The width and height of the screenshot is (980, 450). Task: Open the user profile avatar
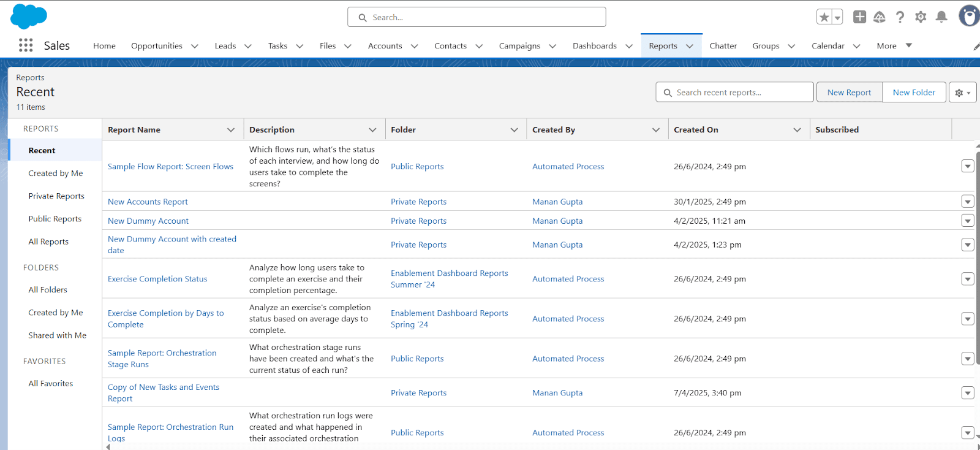tap(969, 17)
